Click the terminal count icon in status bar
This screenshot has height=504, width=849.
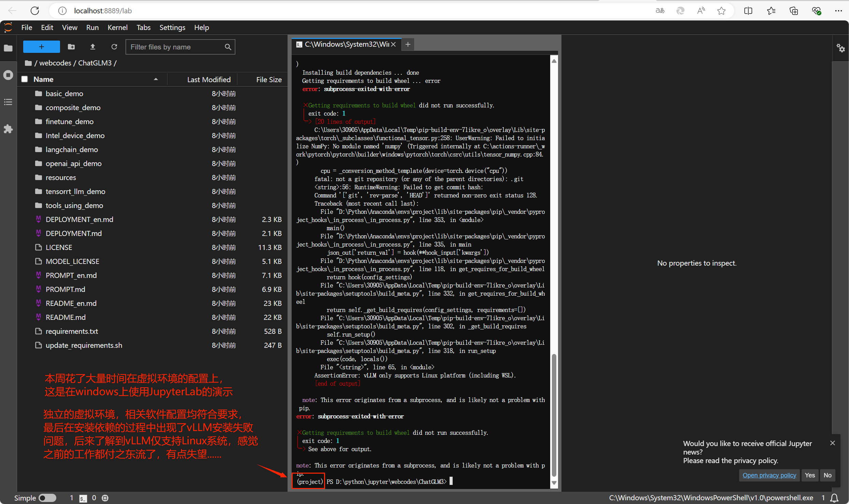tap(83, 498)
